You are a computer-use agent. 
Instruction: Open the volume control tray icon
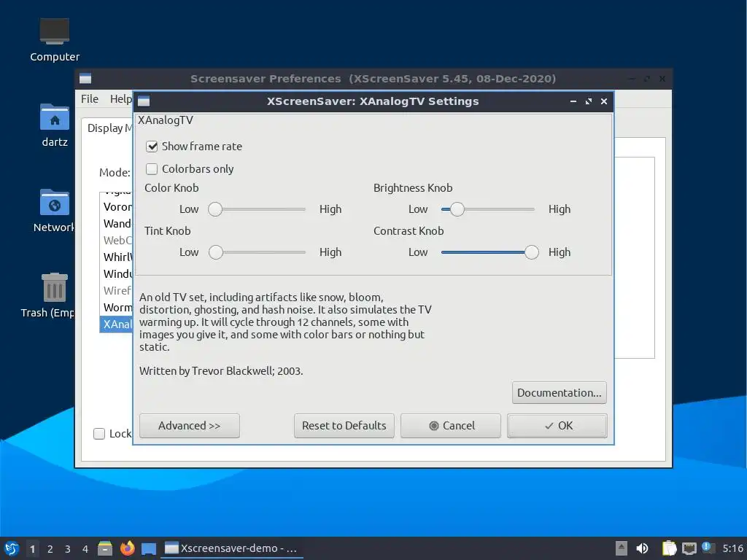coord(642,548)
